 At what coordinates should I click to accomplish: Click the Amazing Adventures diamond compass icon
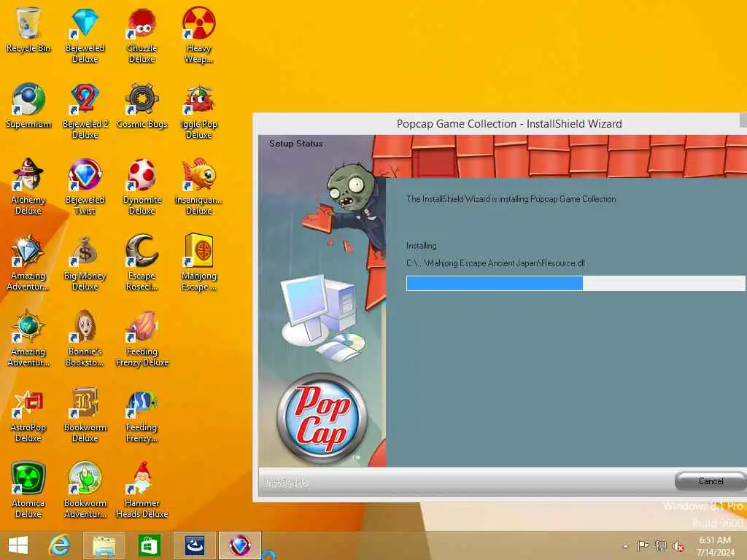(28, 262)
